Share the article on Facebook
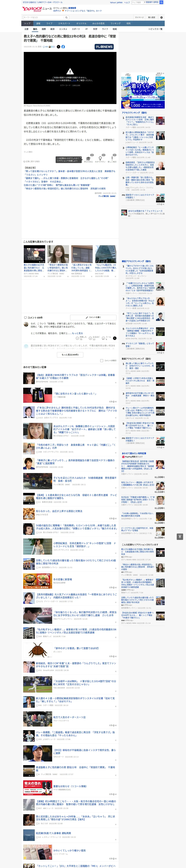The image size is (186, 868). (63, 47)
